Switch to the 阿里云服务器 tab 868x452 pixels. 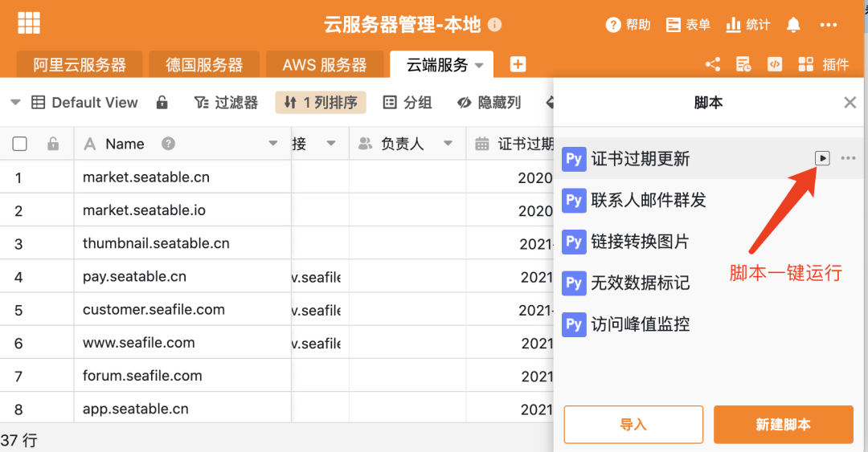[x=80, y=65]
